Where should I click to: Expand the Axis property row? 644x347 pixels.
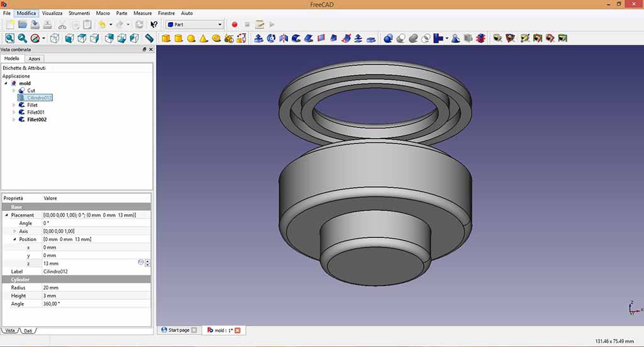[x=14, y=231]
